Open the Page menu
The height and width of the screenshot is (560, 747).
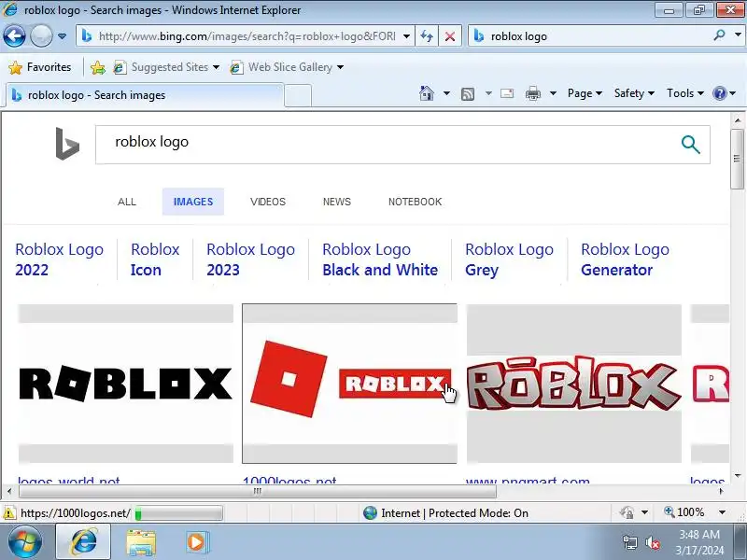click(x=585, y=93)
